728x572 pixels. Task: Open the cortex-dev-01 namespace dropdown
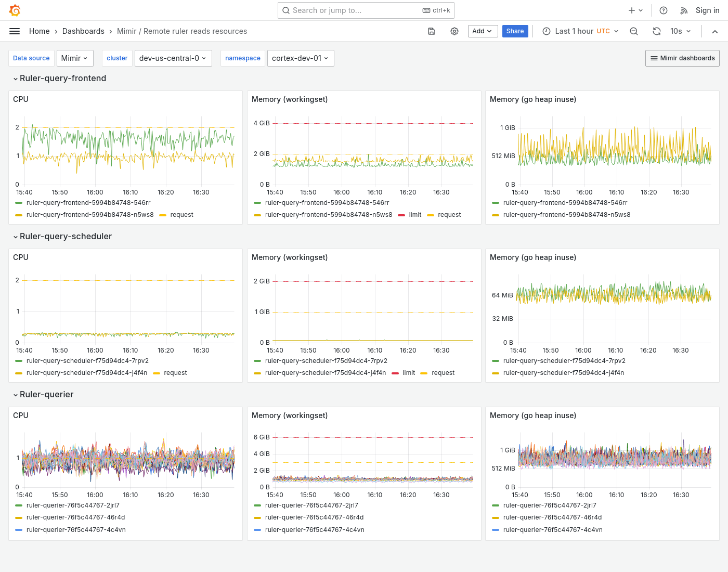301,58
